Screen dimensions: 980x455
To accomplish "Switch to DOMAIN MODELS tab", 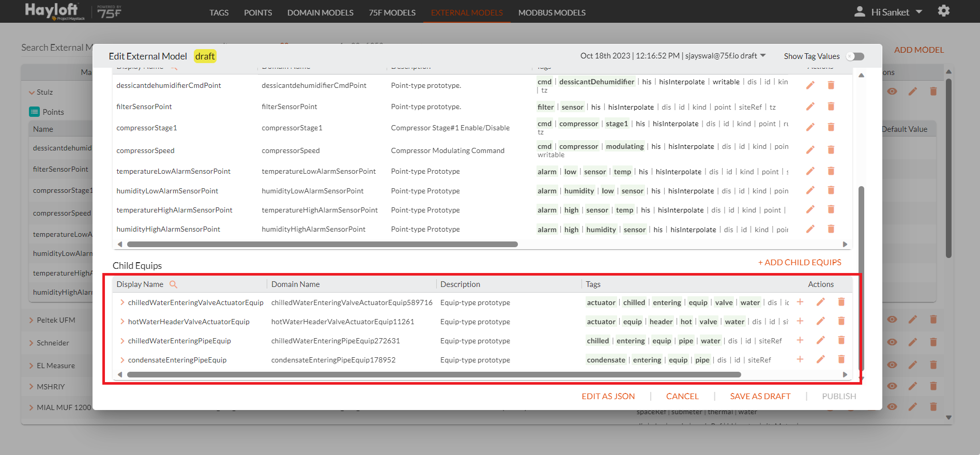I will coord(320,12).
